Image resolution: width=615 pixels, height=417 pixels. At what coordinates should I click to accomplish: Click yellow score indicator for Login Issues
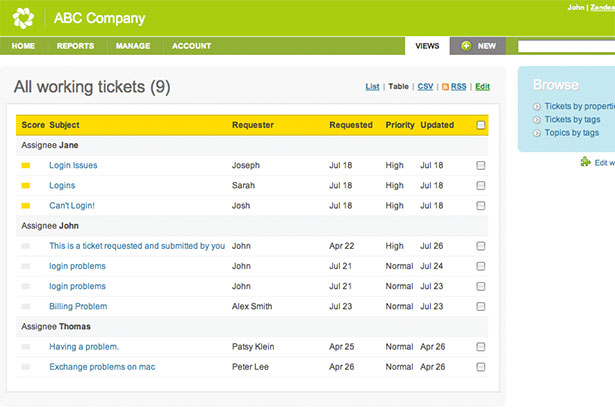(26, 165)
